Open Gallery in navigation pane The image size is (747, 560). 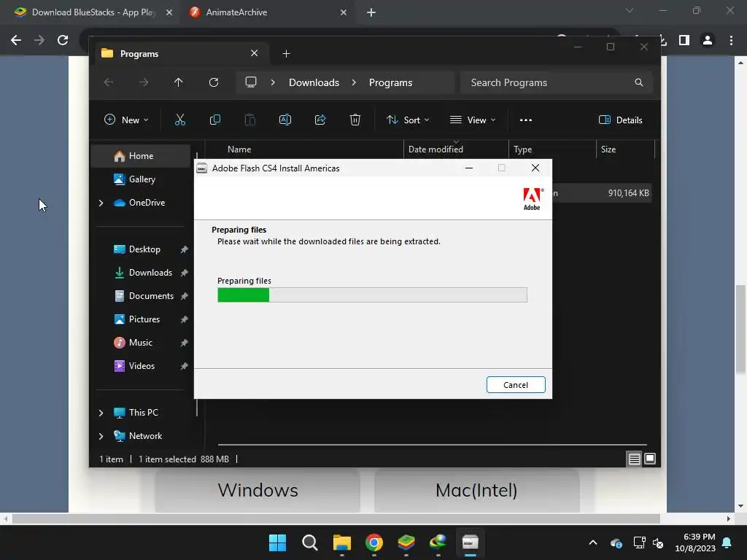pos(141,179)
